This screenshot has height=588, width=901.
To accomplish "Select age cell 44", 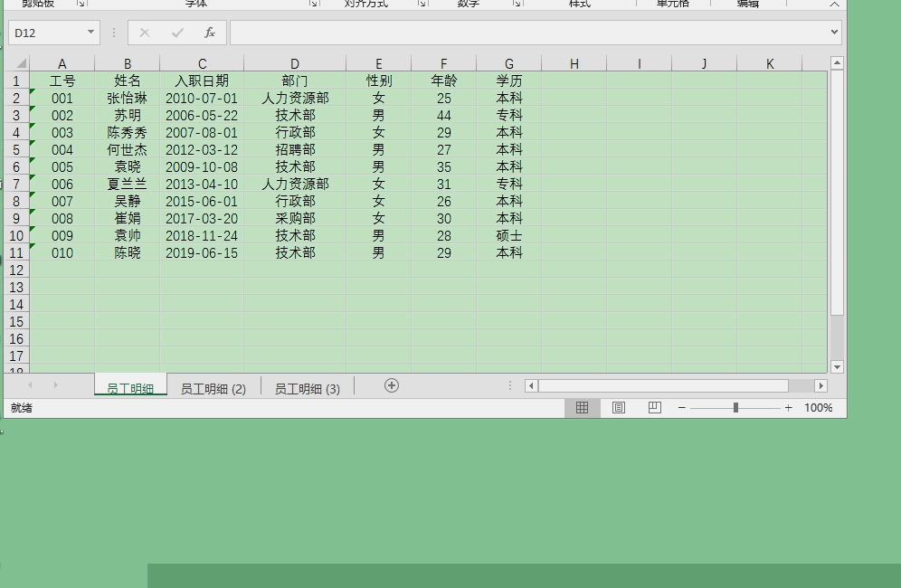I will 443,116.
